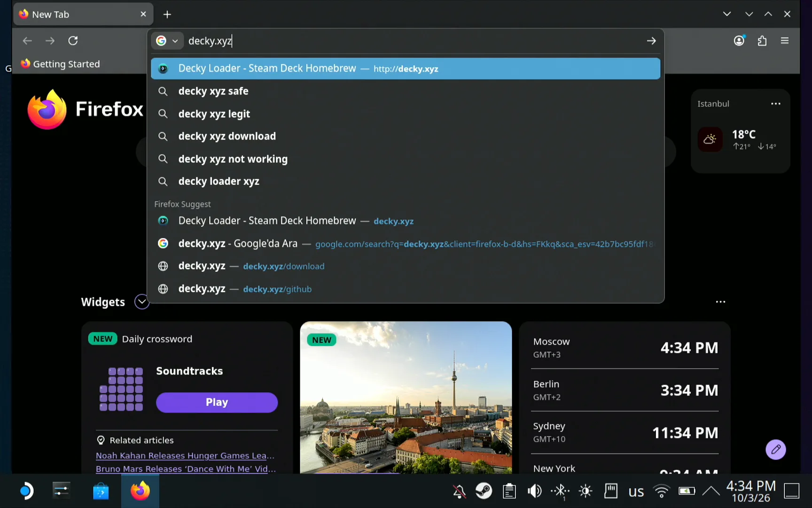
Task: Open the clipboard tray icon
Action: coord(509,491)
